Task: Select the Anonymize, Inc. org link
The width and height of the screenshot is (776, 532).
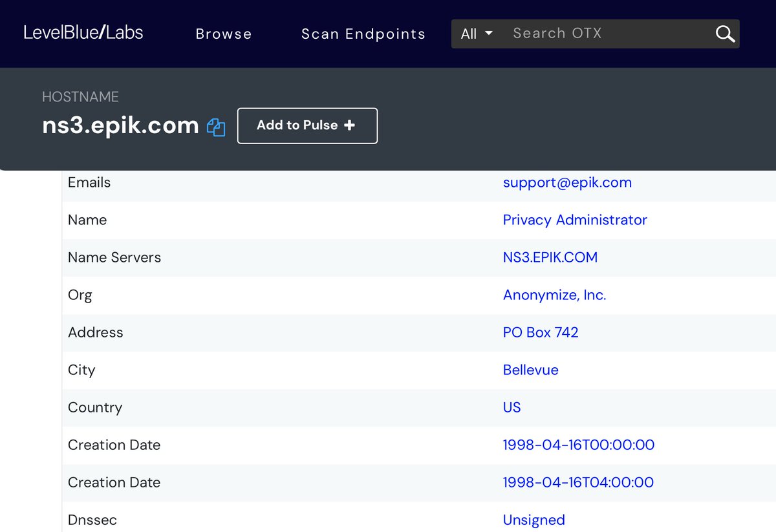Action: click(x=554, y=295)
